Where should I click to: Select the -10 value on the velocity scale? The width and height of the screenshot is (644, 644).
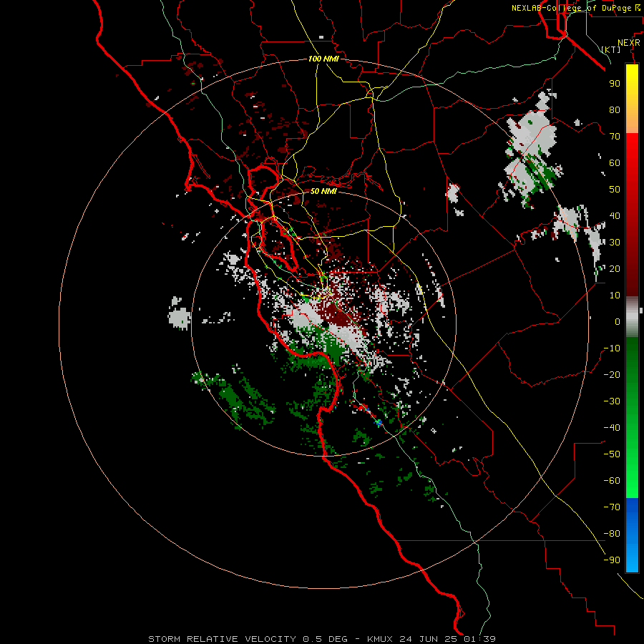point(612,348)
